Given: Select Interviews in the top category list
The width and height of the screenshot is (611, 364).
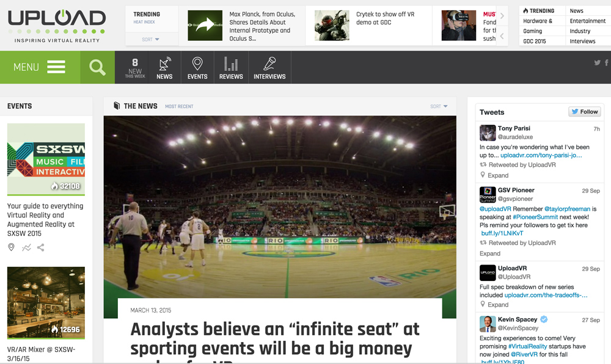Looking at the screenshot, I should (x=582, y=41).
